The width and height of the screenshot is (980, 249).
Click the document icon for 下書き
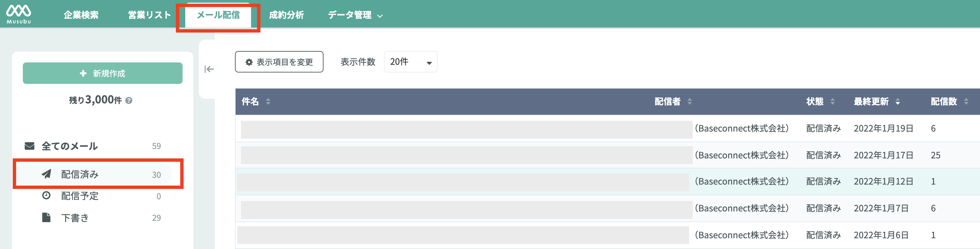click(46, 217)
